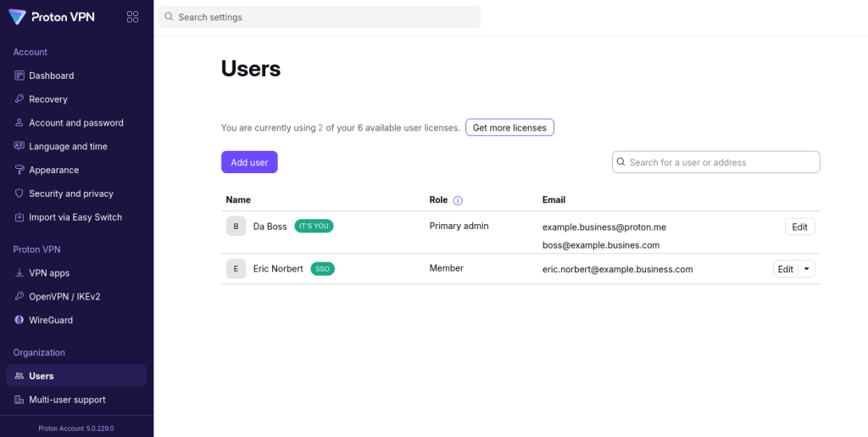Click the Name column header
The width and height of the screenshot is (868, 437).
click(238, 200)
